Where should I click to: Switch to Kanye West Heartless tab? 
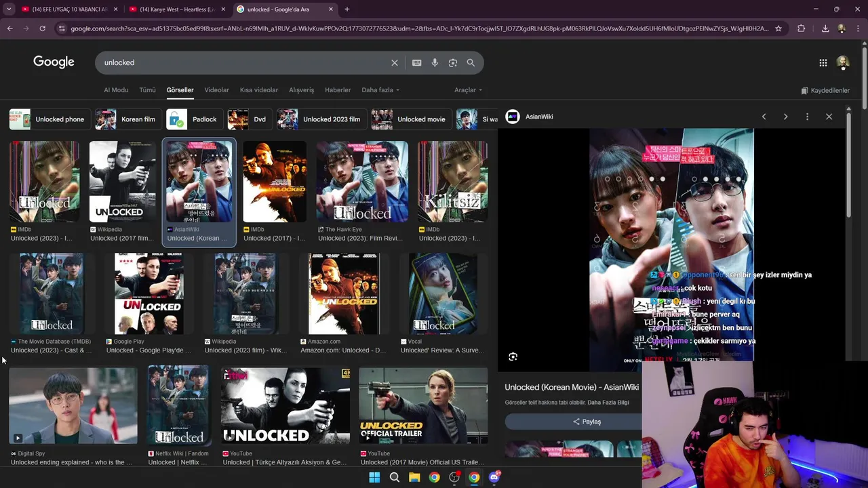(x=176, y=9)
